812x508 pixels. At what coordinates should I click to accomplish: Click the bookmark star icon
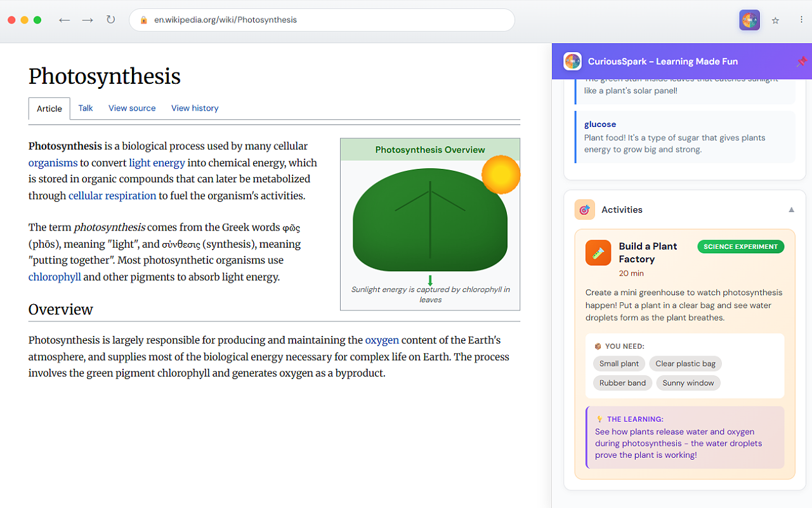tap(775, 20)
